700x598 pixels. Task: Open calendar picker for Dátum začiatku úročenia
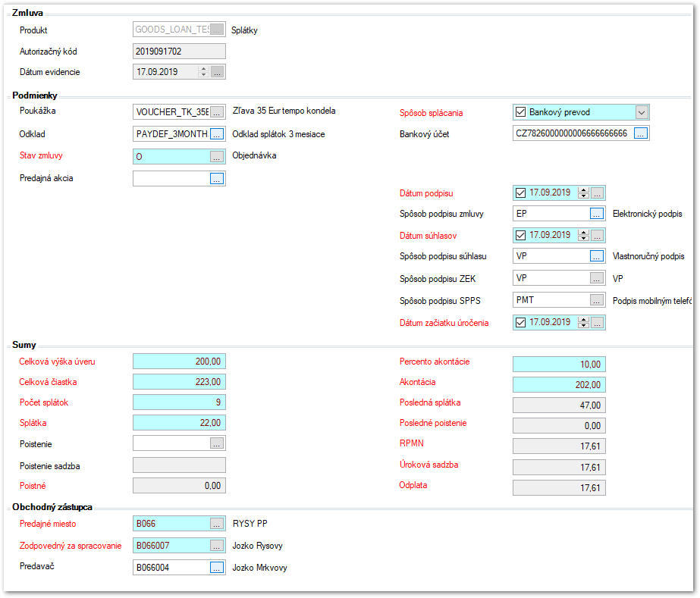[x=598, y=322]
